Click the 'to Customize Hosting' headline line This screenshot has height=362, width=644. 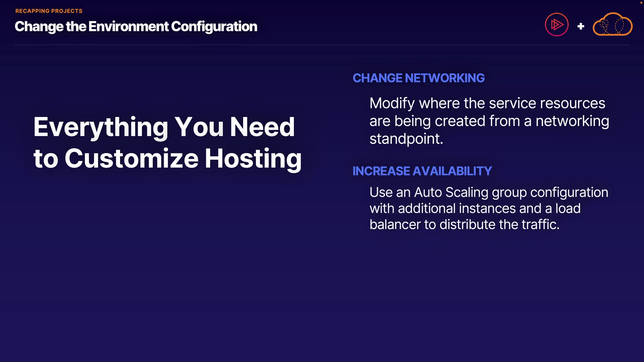click(167, 158)
